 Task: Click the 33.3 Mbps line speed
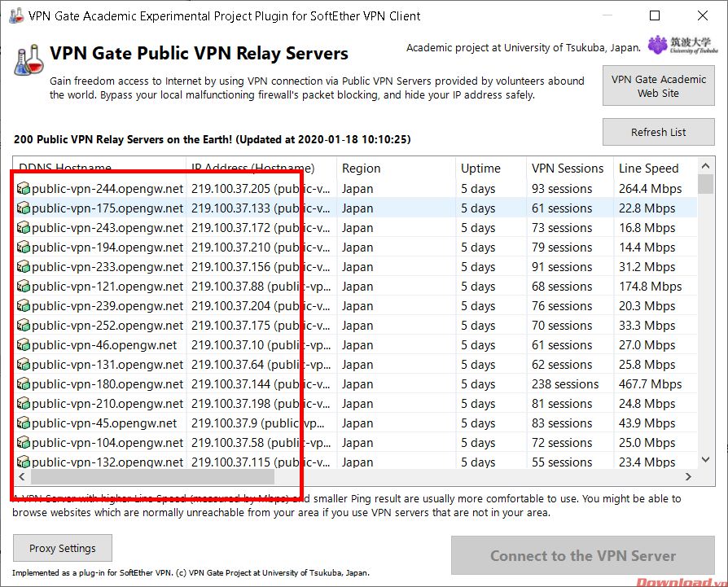click(x=647, y=326)
